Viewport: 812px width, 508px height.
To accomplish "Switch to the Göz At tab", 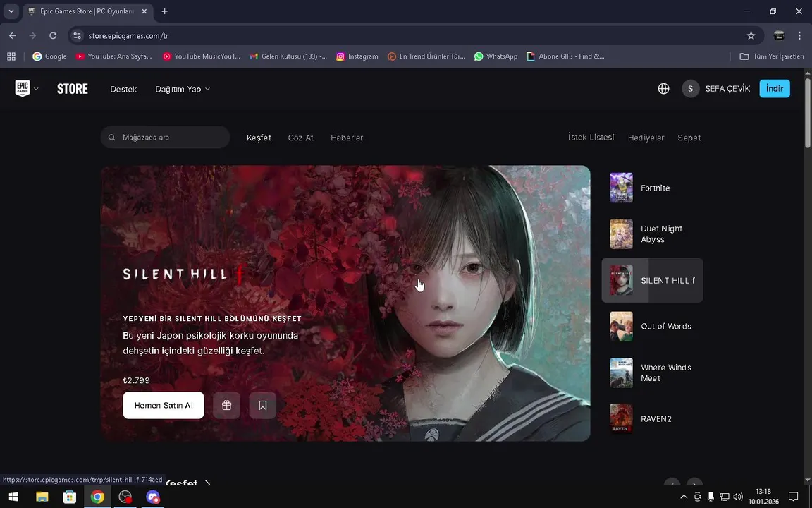I will [x=301, y=138].
